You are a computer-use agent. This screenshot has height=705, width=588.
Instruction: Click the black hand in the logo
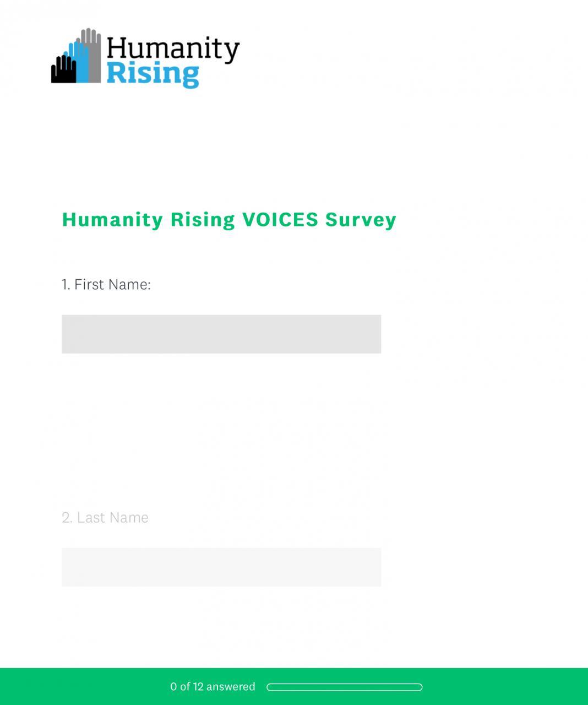[63, 70]
